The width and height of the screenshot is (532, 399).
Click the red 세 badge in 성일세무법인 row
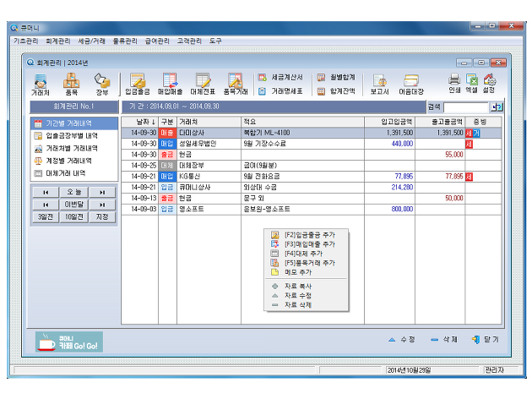[469, 144]
